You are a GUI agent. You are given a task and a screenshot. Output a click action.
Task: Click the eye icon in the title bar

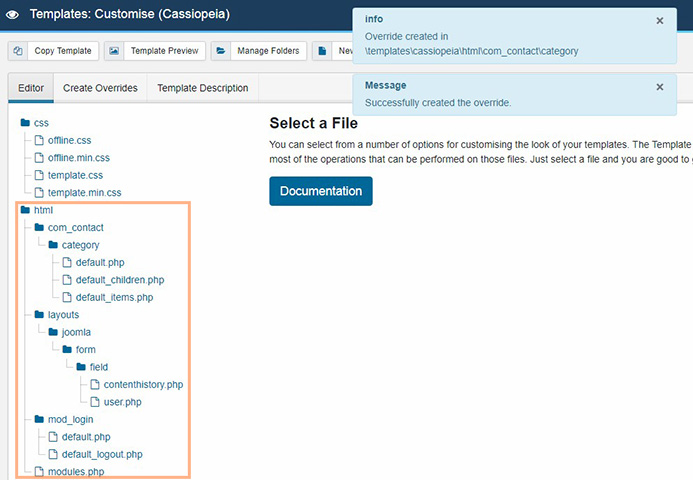click(x=13, y=15)
